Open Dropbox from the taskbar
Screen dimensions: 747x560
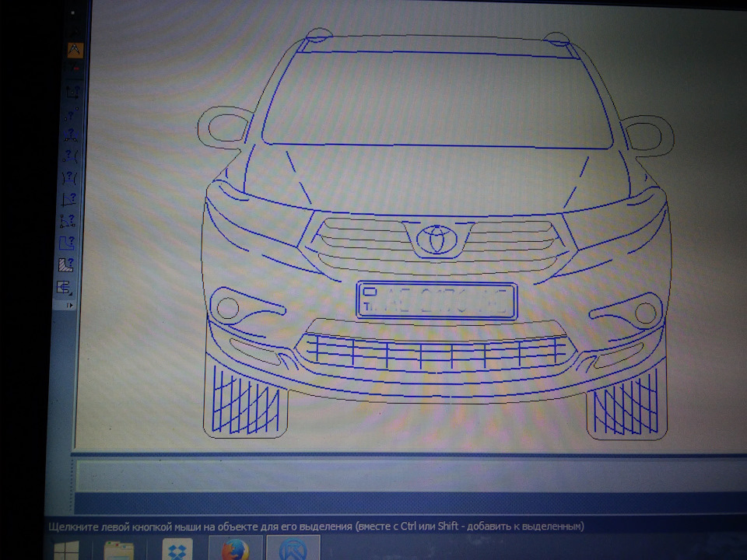177,550
